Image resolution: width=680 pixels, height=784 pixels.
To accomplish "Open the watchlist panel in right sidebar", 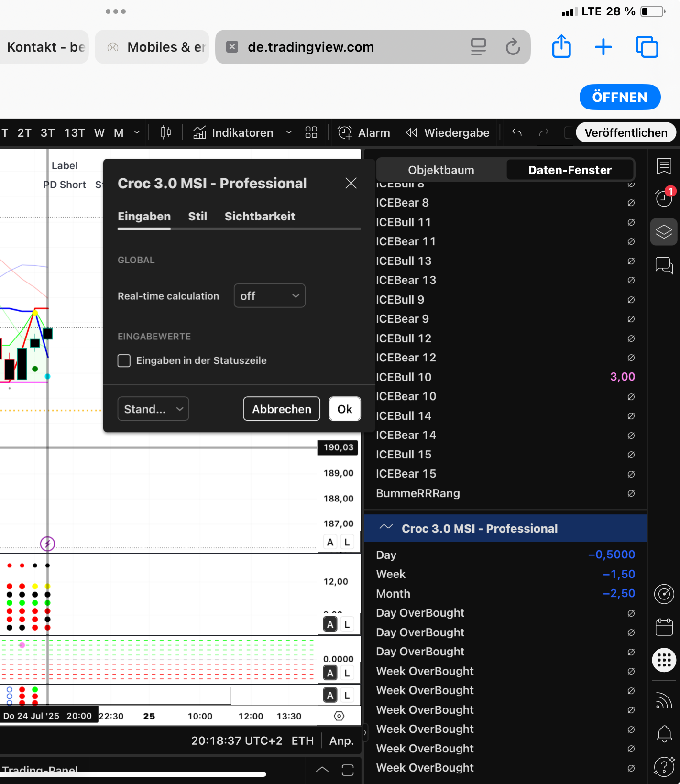I will point(664,166).
